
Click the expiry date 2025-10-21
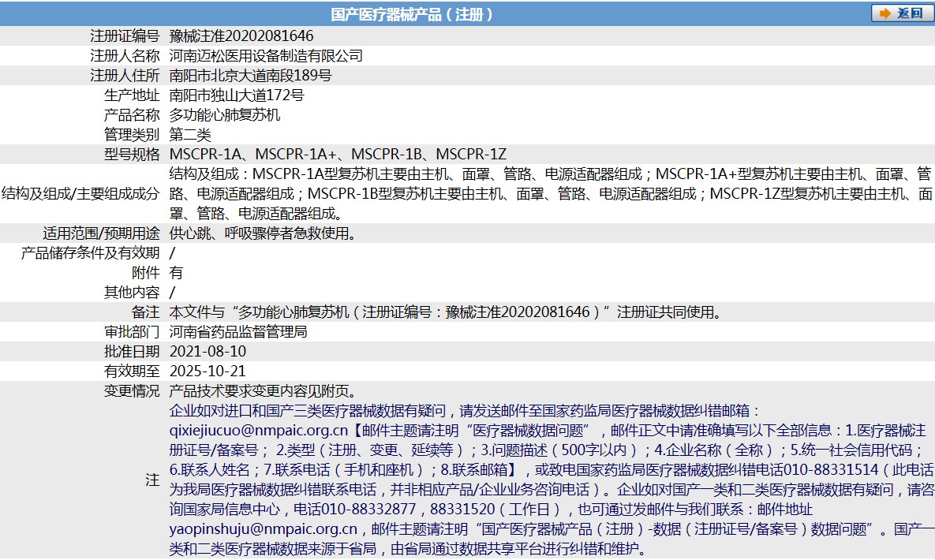pos(208,371)
